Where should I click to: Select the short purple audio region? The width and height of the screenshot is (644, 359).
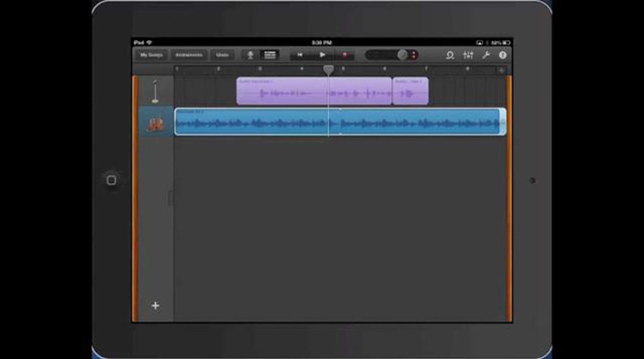pyautogui.click(x=410, y=91)
